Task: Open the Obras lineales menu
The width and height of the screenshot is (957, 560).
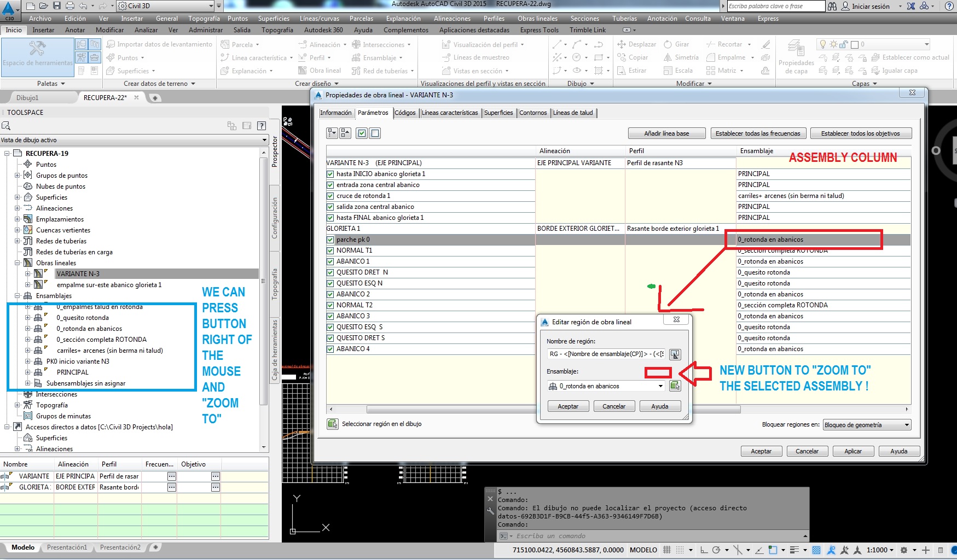Action: [x=537, y=19]
